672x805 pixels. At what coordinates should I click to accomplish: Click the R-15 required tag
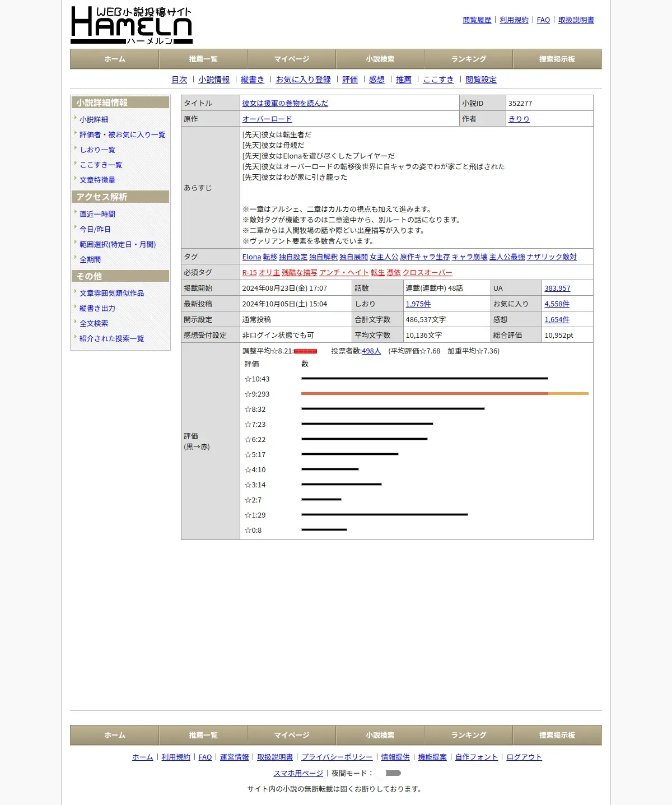(249, 272)
